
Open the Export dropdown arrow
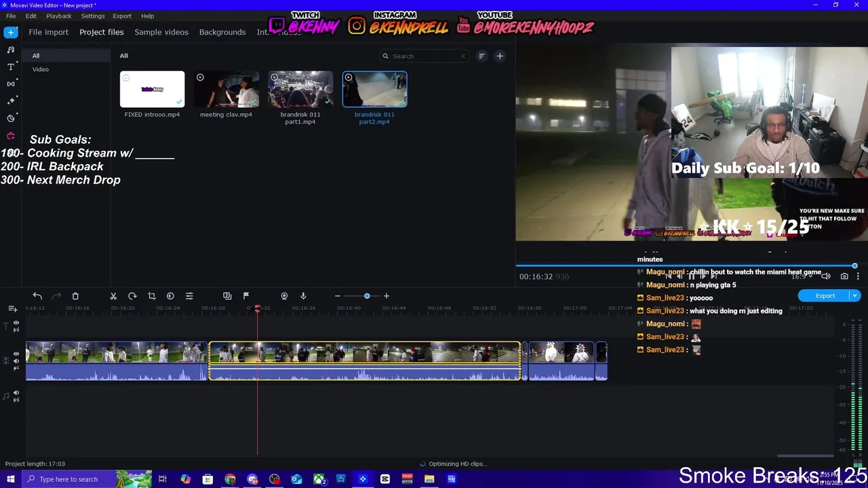click(855, 296)
